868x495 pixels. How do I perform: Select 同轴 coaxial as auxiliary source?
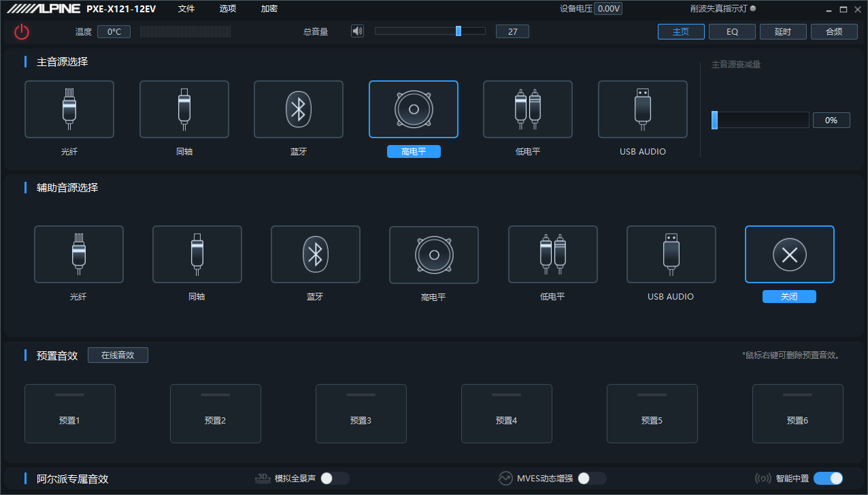(x=197, y=255)
